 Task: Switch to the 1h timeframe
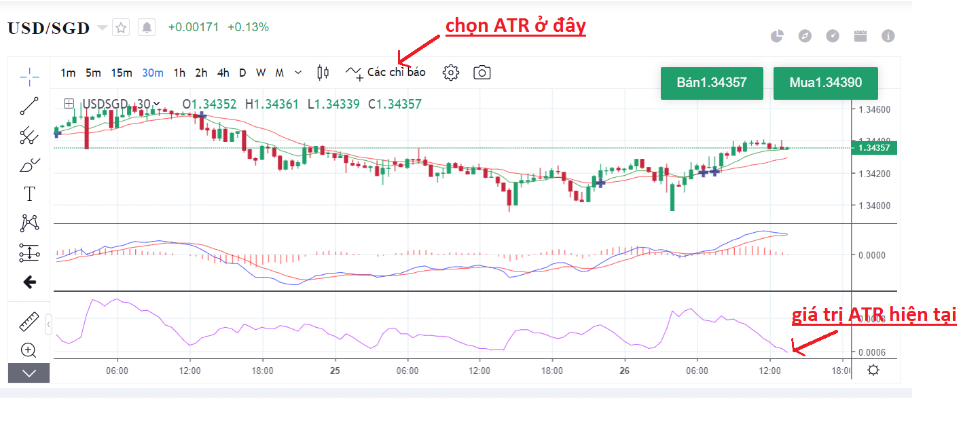179,73
